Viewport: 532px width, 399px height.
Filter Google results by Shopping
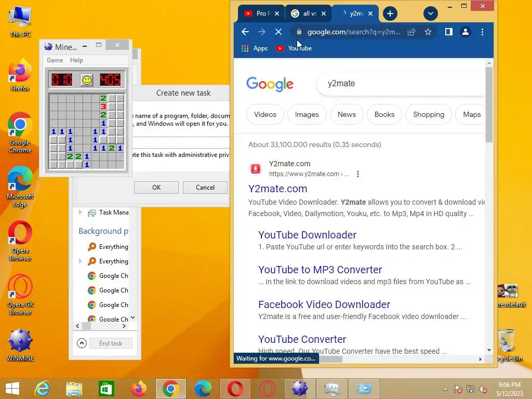[x=429, y=114]
